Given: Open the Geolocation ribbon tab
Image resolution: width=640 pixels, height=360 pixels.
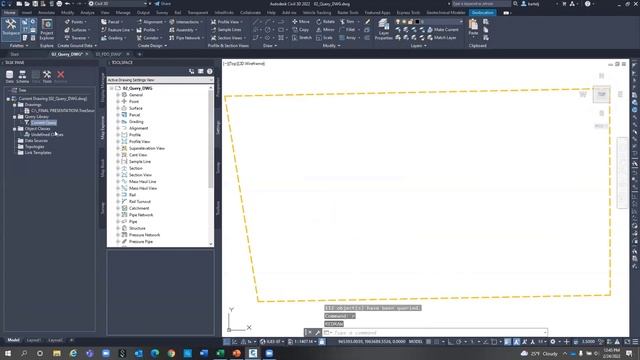Looking at the screenshot, I should 482,13.
